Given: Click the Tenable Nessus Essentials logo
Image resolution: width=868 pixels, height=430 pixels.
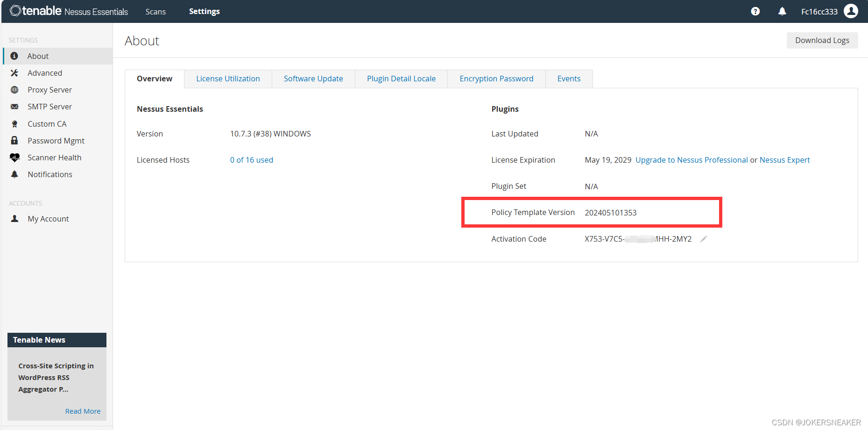Looking at the screenshot, I should (x=69, y=11).
